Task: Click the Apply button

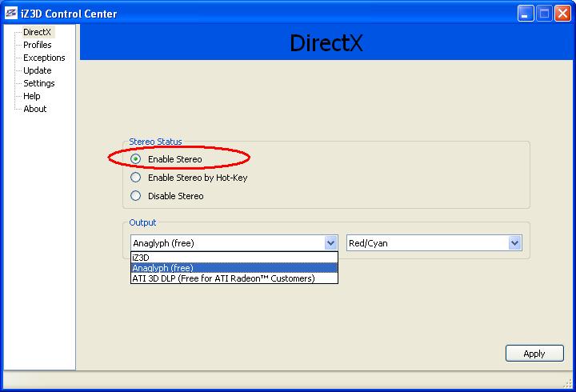Action: (534, 354)
